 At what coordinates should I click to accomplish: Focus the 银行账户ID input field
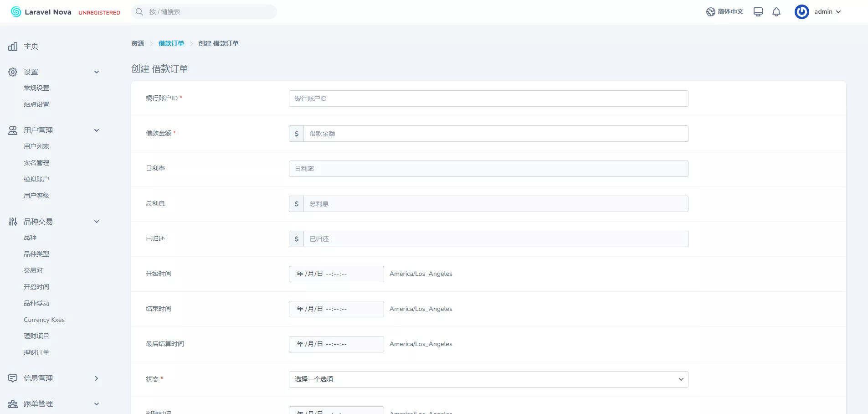click(x=488, y=98)
